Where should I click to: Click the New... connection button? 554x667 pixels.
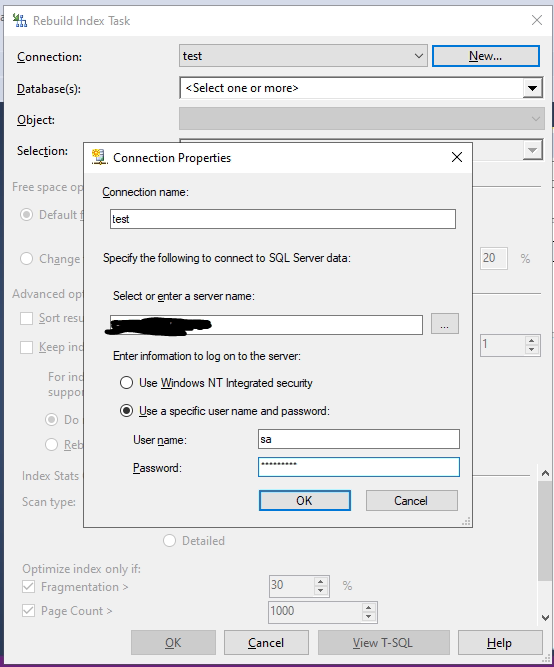coord(485,56)
